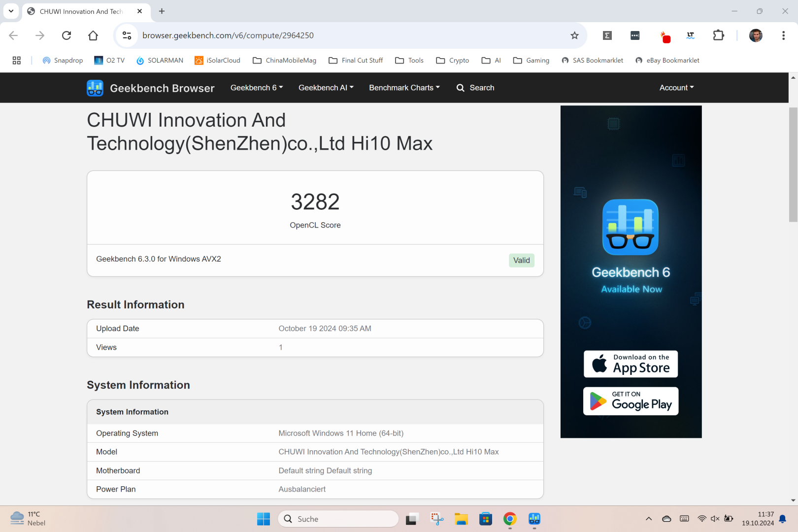Screen dimensions: 798x532
Task: Open the browser home page icon
Action: click(x=93, y=35)
